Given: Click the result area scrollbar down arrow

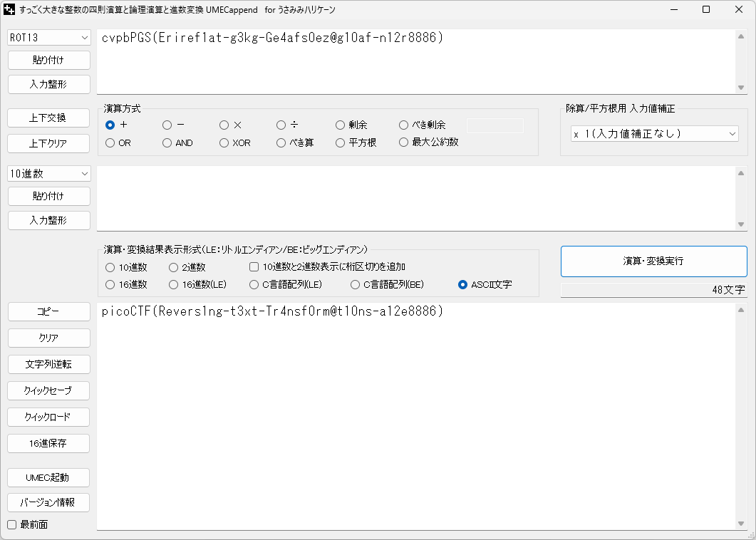Looking at the screenshot, I should click(740, 524).
